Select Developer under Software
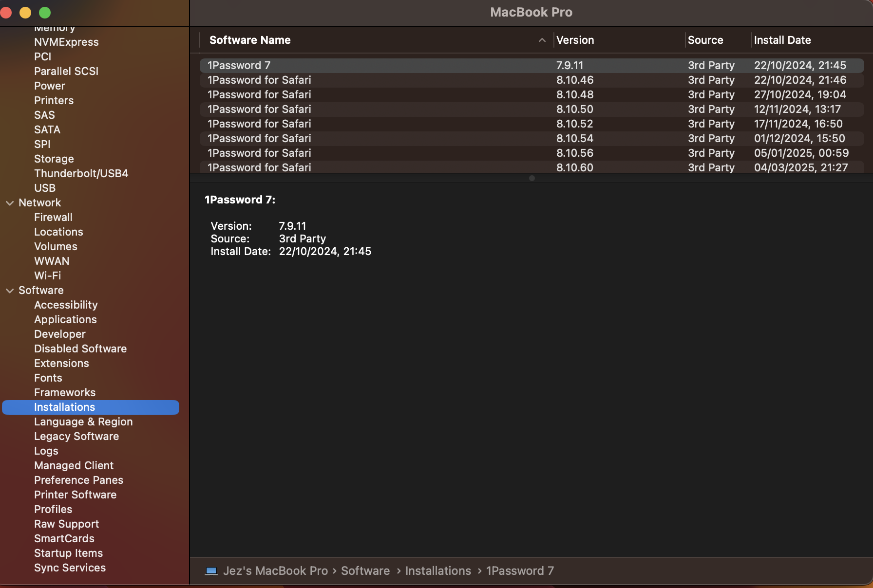Screen dimensions: 873x588 tap(60, 334)
